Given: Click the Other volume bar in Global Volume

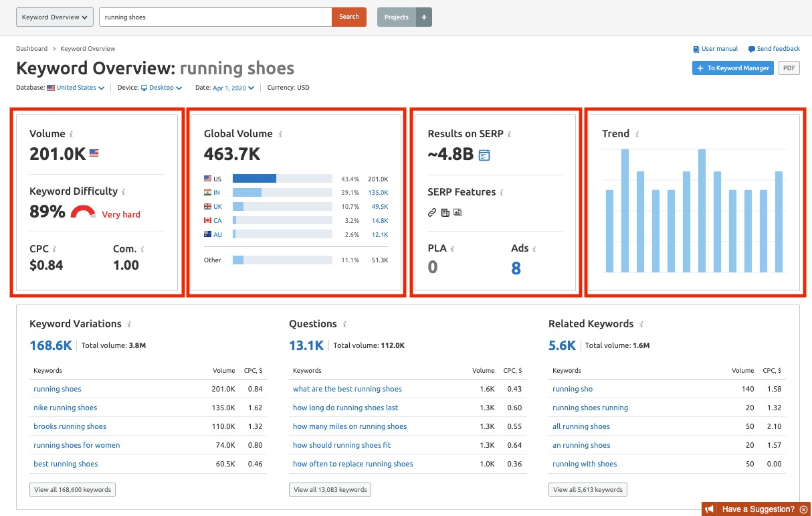Looking at the screenshot, I should point(282,260).
